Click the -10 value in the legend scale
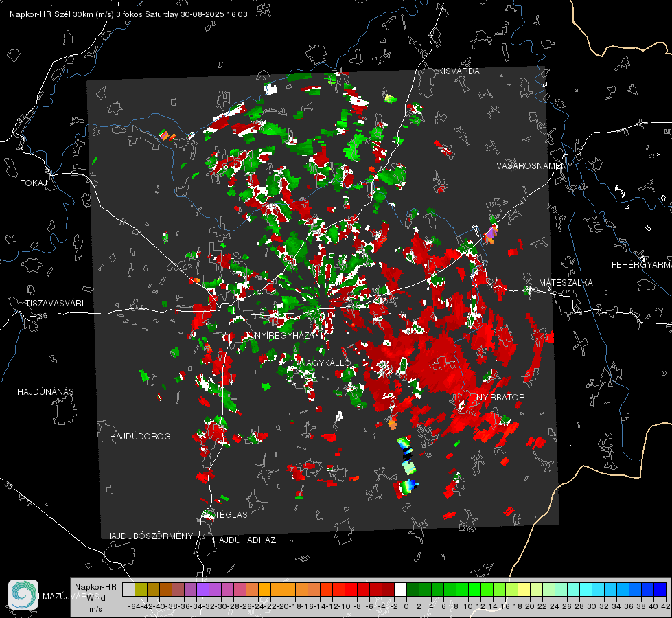The height and width of the screenshot is (618, 672). 344,606
